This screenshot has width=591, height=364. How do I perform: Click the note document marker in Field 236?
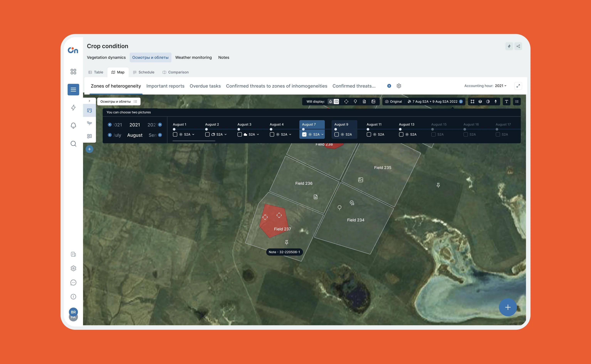coord(316,197)
